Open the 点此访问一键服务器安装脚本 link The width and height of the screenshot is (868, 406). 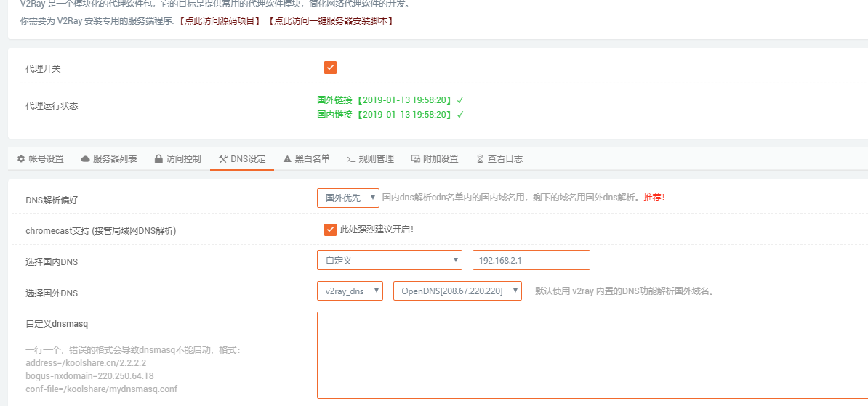coord(331,21)
